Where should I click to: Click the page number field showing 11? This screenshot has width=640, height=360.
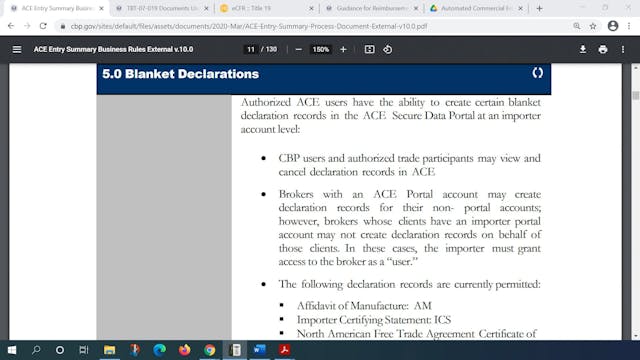[x=251, y=49]
